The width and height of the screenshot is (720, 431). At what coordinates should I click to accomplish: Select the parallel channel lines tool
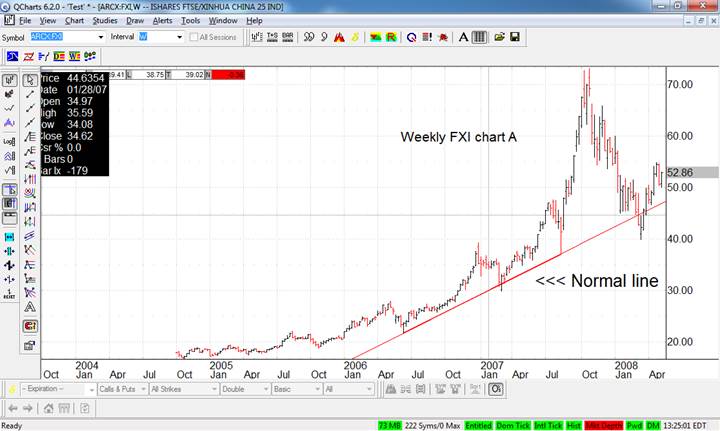pos(30,235)
